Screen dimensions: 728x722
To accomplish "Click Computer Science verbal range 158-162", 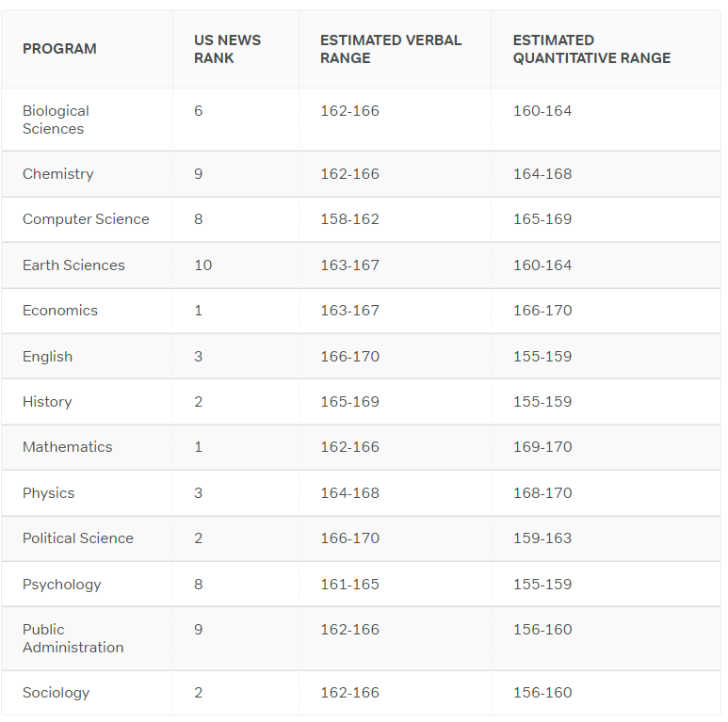I will 349,219.
